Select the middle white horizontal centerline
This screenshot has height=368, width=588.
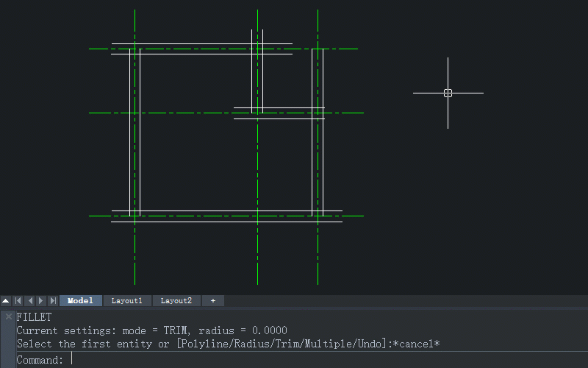point(184,113)
